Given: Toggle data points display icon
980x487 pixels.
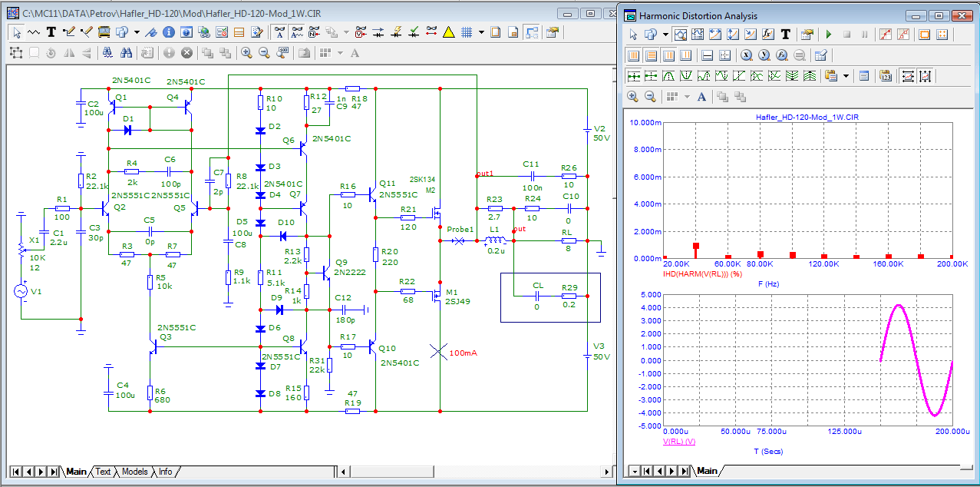Looking at the screenshot, I should (886, 35).
